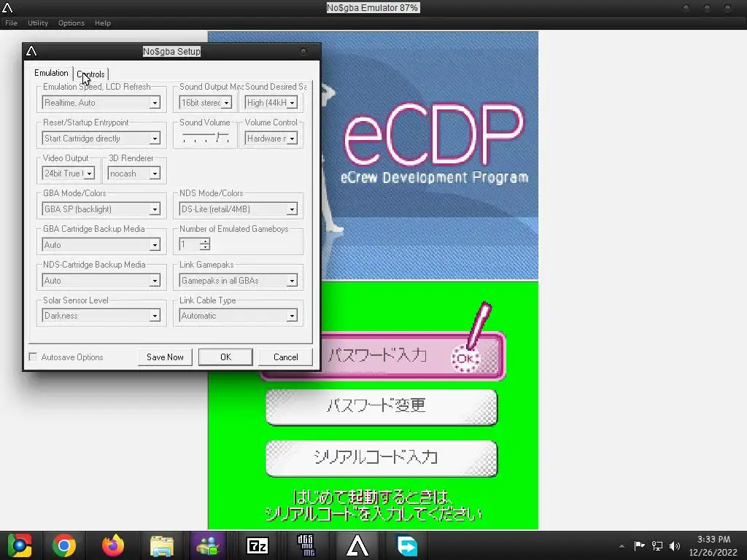
Task: Click the No$gba Setup dialog title icon
Action: 31,52
